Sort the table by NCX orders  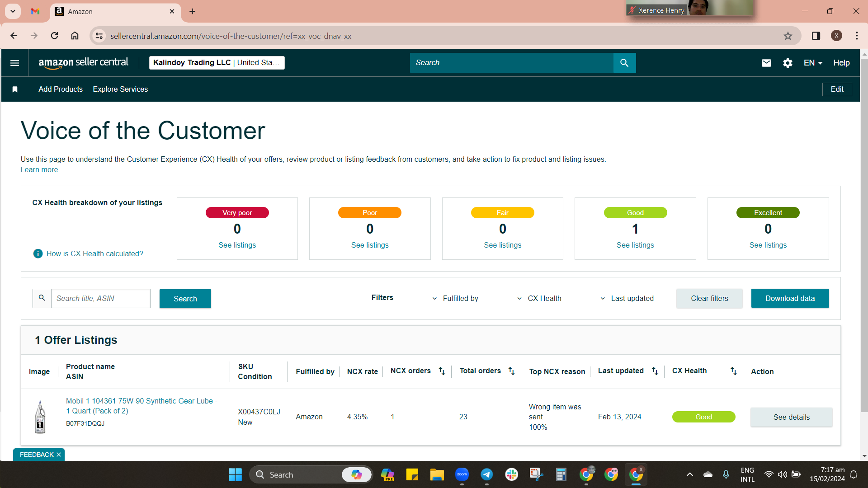click(442, 371)
